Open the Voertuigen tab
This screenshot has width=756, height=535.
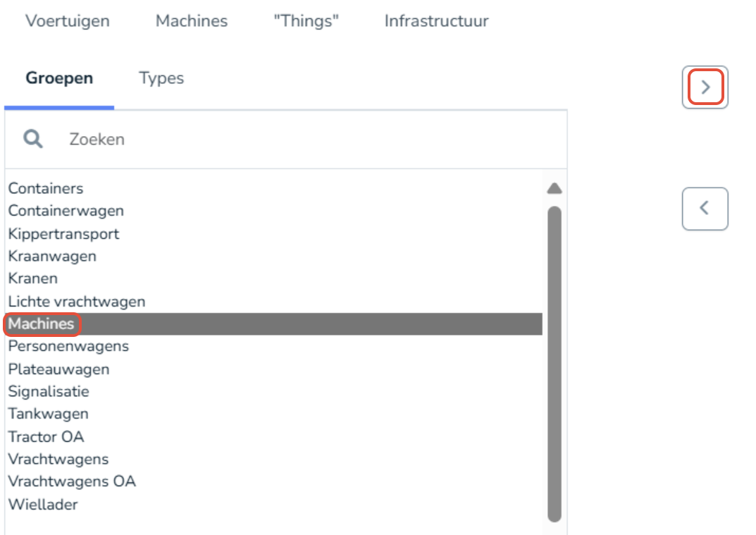68,20
